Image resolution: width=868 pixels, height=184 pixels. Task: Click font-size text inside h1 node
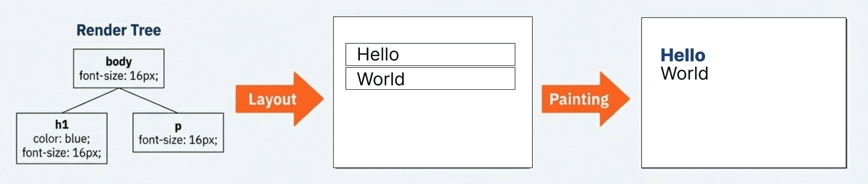61,153
